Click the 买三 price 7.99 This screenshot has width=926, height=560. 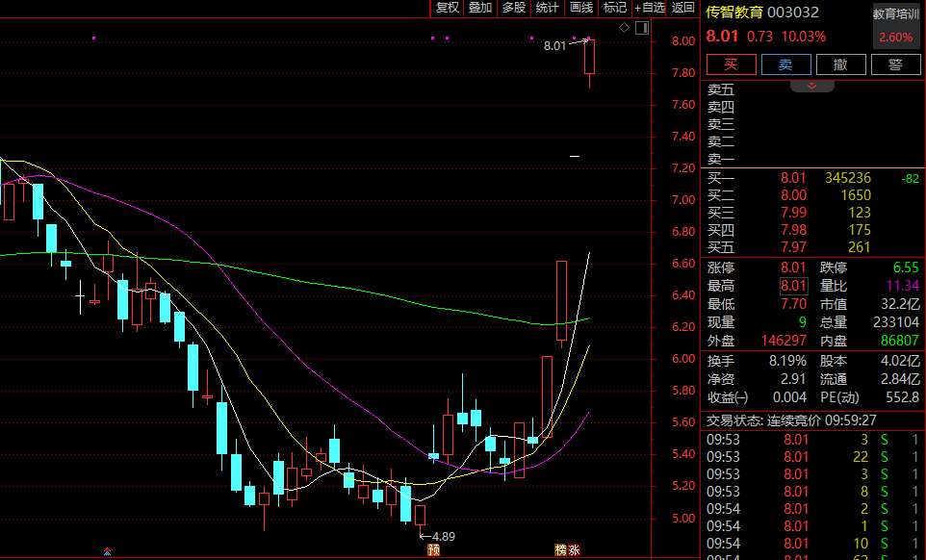793,213
